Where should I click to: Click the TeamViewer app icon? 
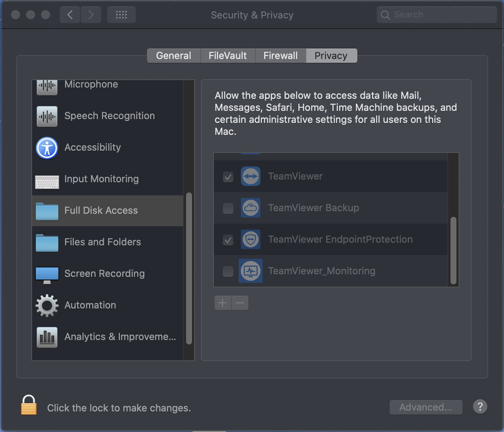point(250,176)
